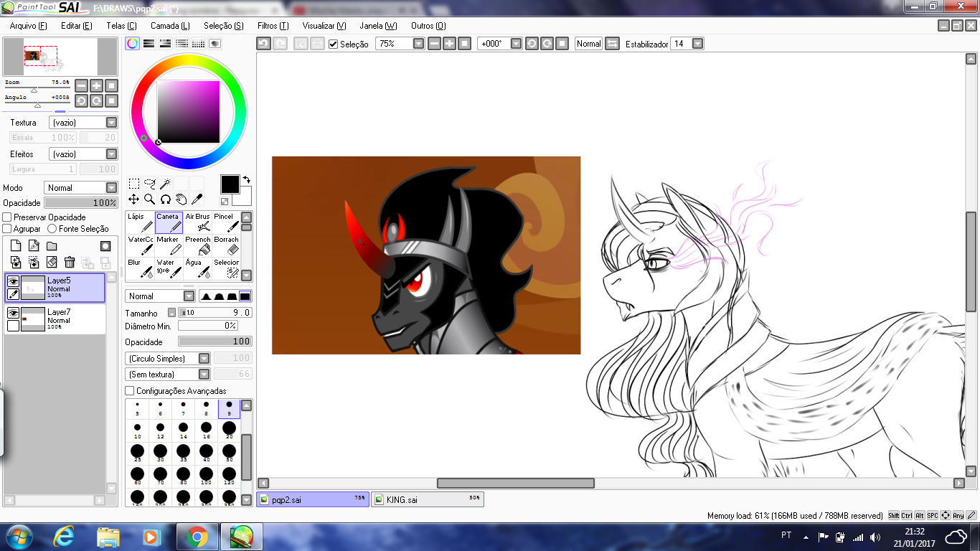Click the undo arrow in top toolbar
The width and height of the screenshot is (980, 551).
click(264, 44)
